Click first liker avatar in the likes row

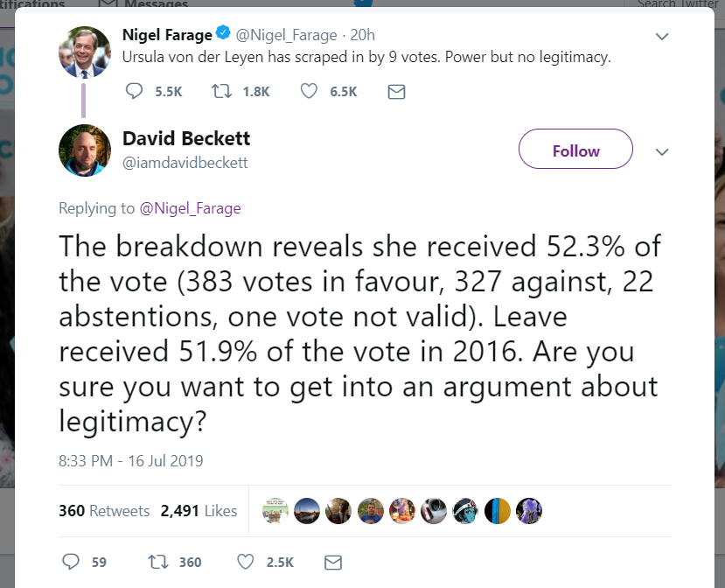tap(276, 511)
